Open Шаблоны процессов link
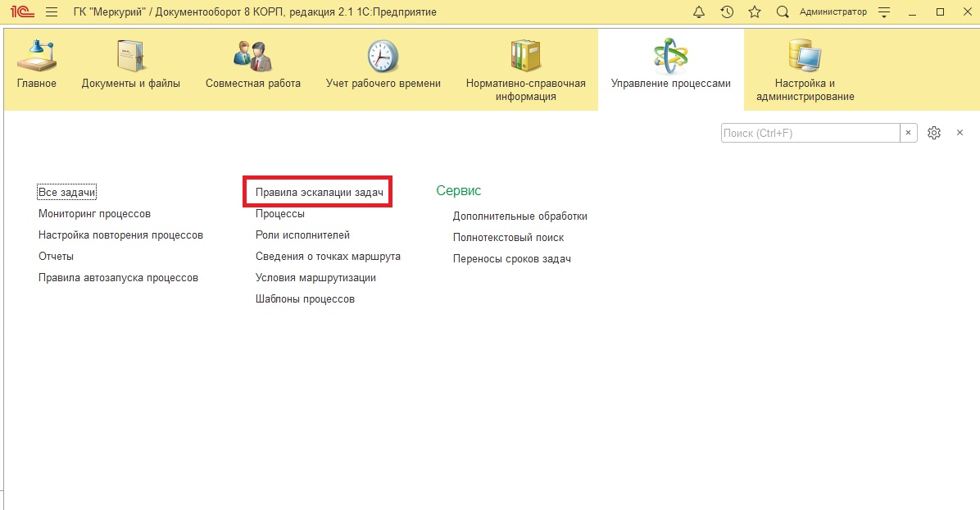The height and width of the screenshot is (510, 980). [x=305, y=299]
